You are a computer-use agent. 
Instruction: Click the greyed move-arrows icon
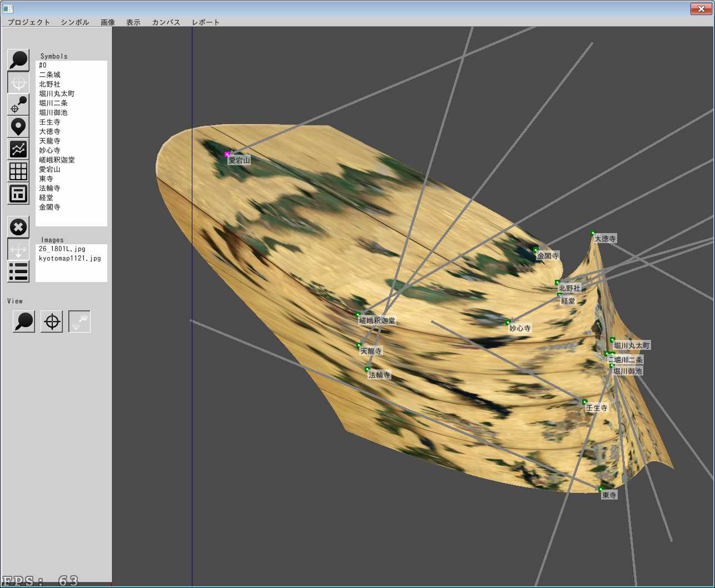pos(18,249)
